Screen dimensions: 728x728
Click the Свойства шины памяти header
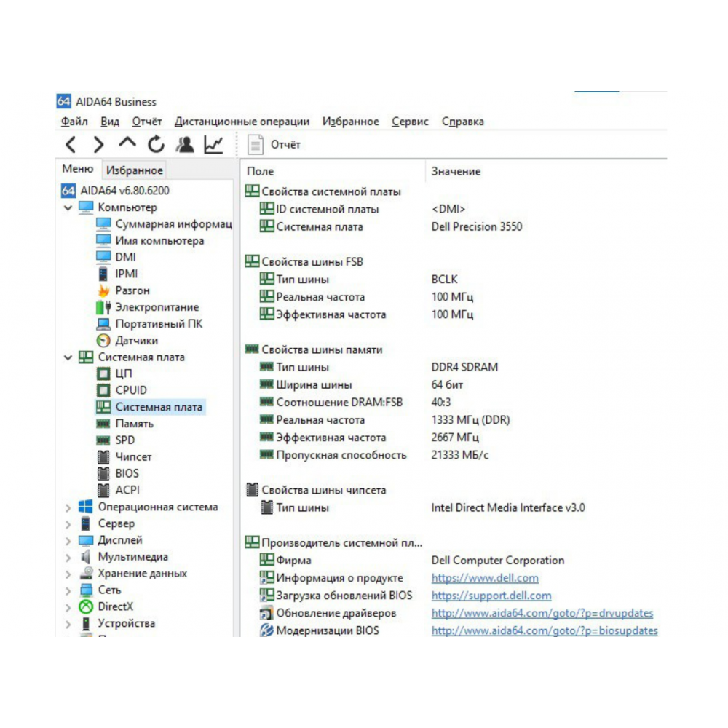pos(314,350)
